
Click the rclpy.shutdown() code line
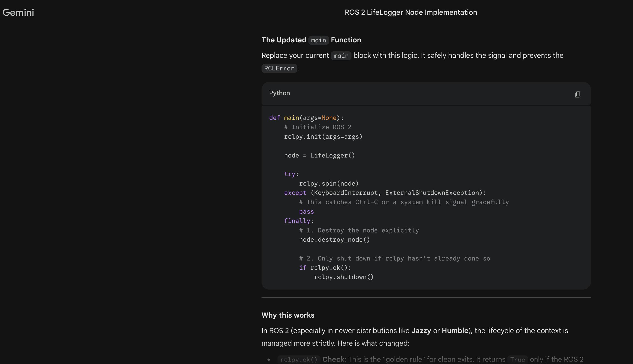click(343, 277)
